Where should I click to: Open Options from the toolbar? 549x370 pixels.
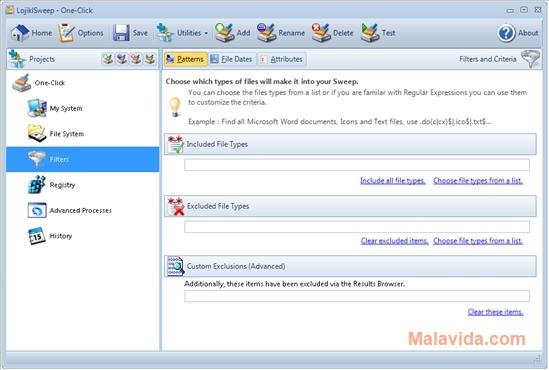(x=81, y=33)
